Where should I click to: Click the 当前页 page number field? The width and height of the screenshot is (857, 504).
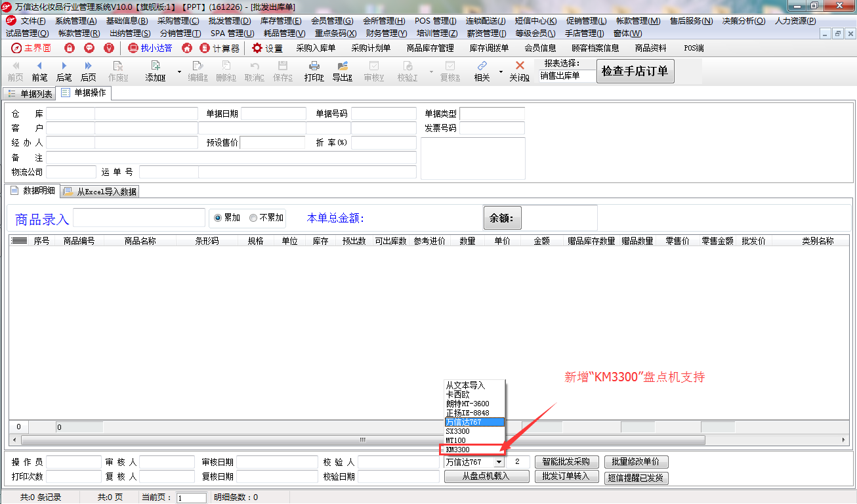pos(192,498)
